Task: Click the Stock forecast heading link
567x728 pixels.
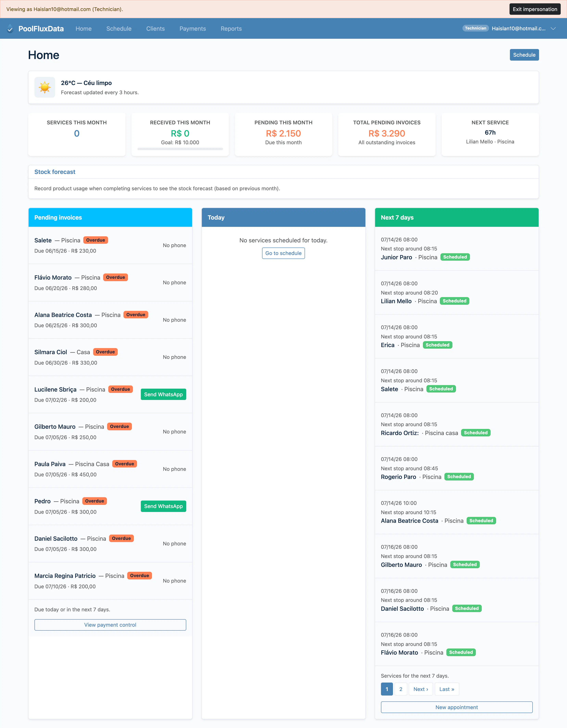Action: coord(55,172)
